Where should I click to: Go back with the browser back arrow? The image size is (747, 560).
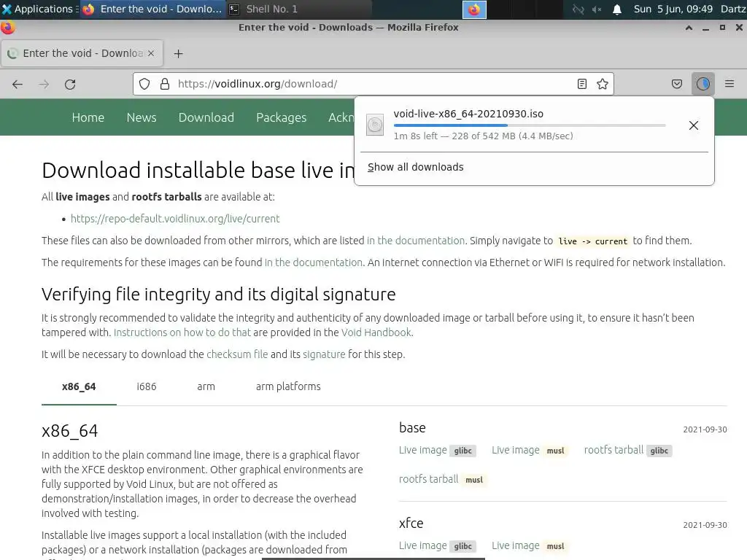[x=18, y=85]
